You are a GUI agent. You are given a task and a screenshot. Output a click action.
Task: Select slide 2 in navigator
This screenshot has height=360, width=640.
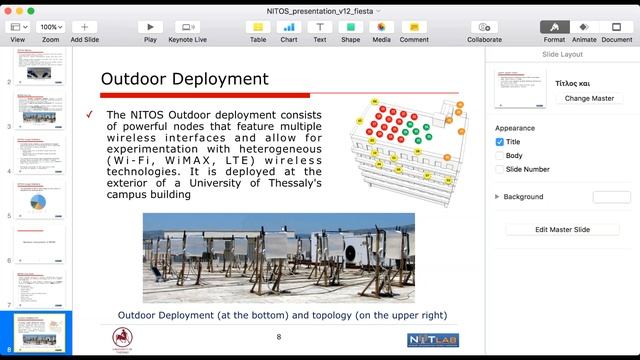40,66
